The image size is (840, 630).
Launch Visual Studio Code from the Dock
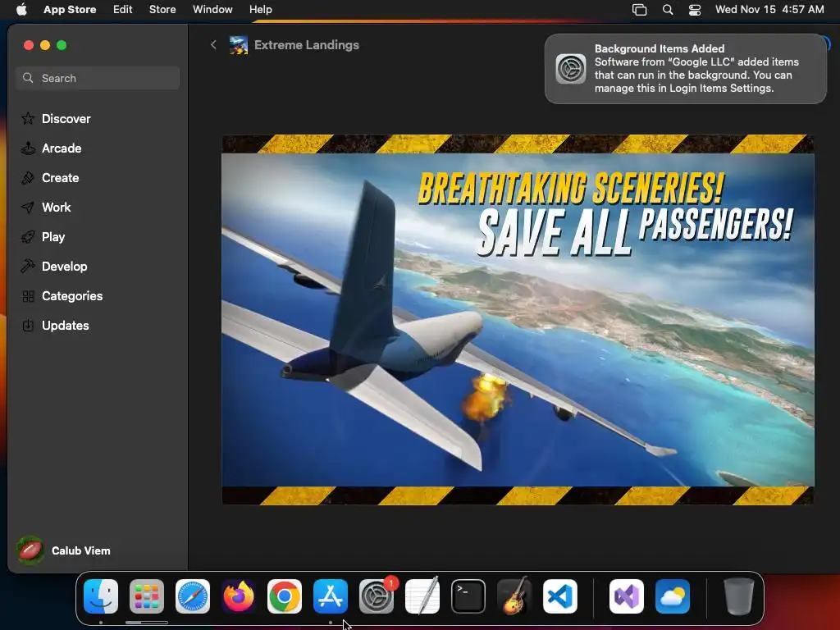[x=560, y=596]
